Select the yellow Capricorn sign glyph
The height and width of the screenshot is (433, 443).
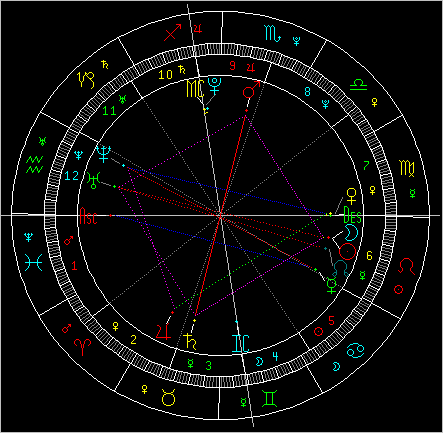point(86,79)
